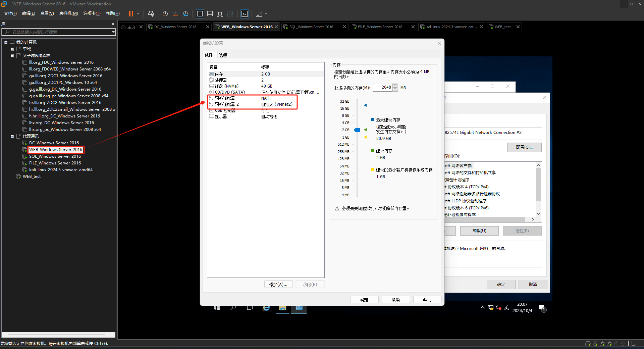644x349 pixels.
Task: Open File Explorer on guest taskbar
Action: 282,308
